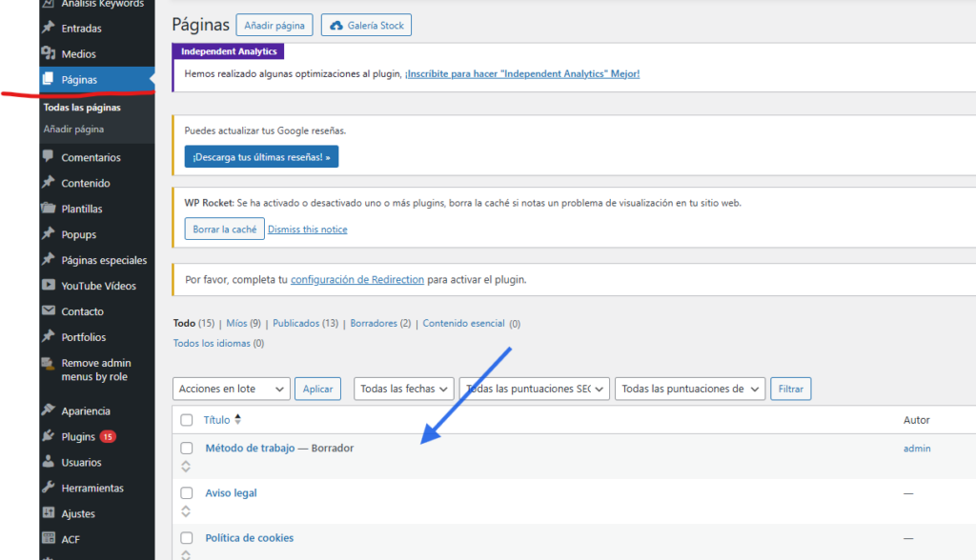Click the Usuarios person icon
The image size is (976, 560).
[x=49, y=463]
